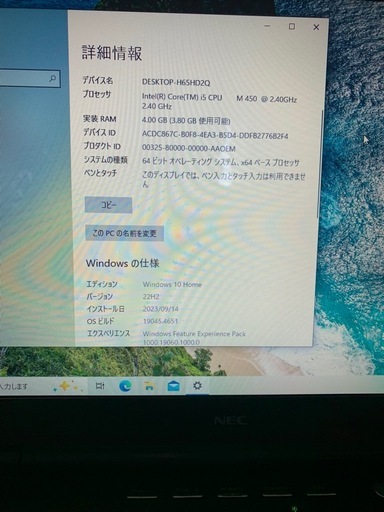Click the edition value Windows 10 Home
The image size is (384, 512).
pos(172,284)
